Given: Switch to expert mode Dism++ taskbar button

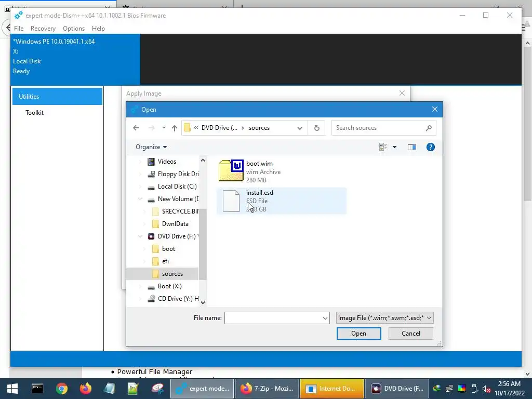Looking at the screenshot, I should pyautogui.click(x=202, y=389).
